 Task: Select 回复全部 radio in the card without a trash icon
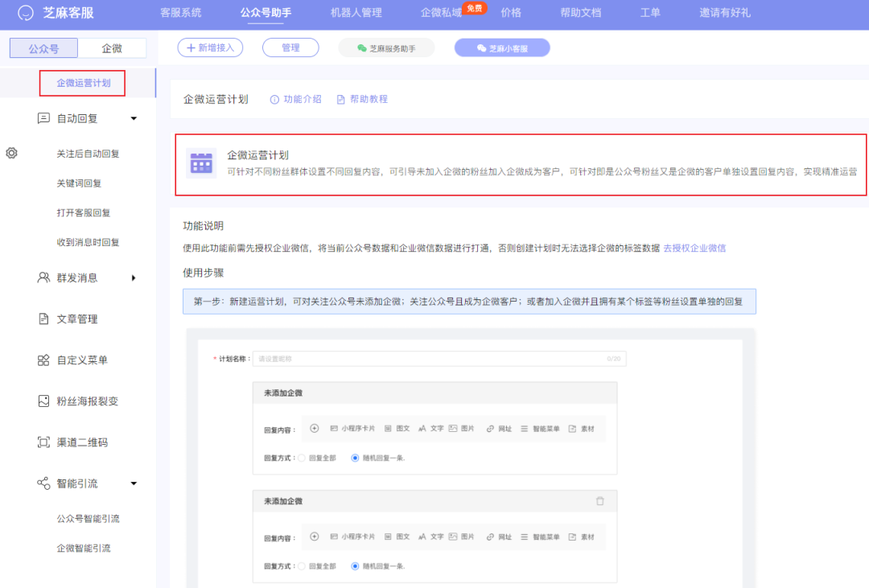point(302,458)
